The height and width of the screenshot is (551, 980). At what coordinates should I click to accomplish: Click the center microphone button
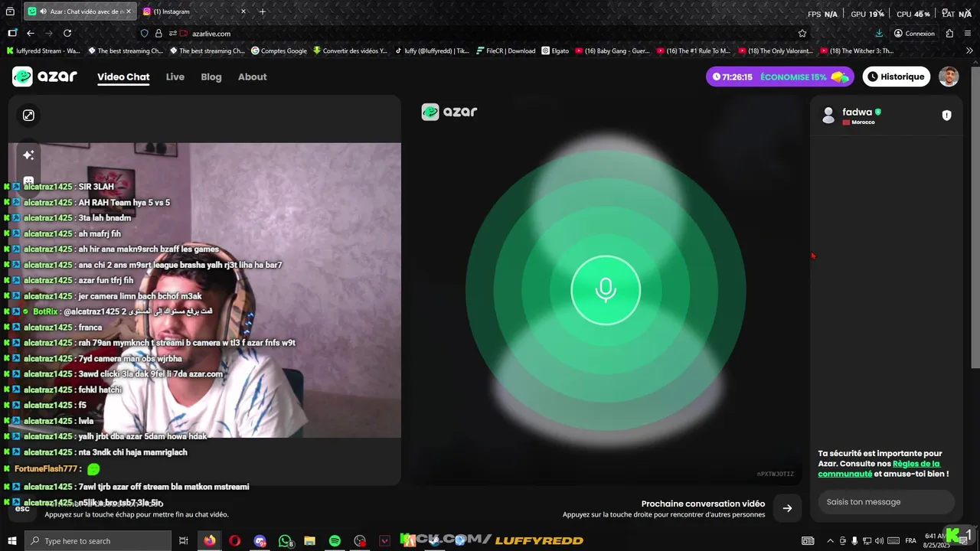[606, 290]
